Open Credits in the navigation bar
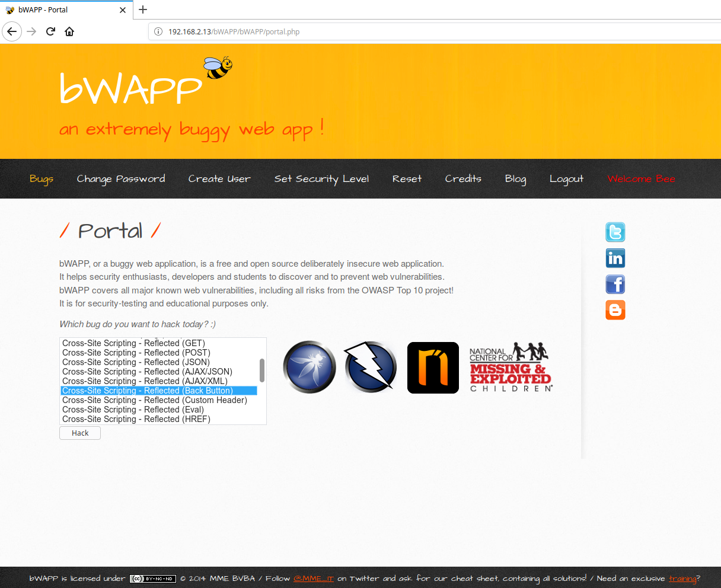 pyautogui.click(x=463, y=178)
